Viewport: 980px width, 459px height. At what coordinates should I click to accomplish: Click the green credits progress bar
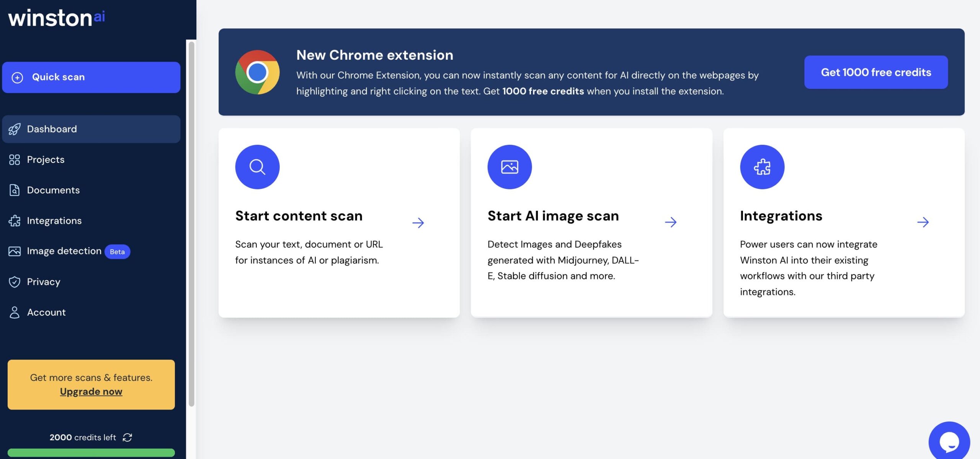[91, 453]
